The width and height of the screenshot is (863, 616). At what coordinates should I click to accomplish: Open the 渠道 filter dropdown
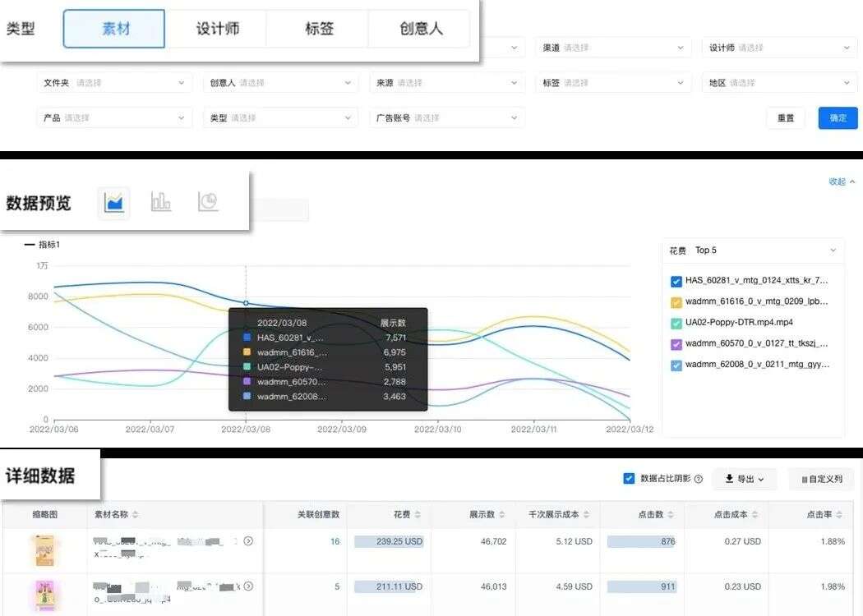pos(612,47)
